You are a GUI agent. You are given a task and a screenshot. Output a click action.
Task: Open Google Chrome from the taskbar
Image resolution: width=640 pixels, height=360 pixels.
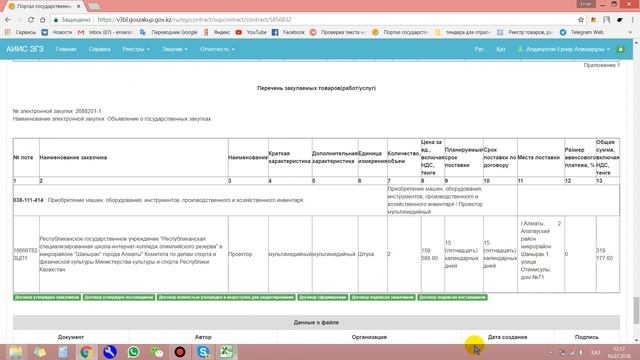86,352
